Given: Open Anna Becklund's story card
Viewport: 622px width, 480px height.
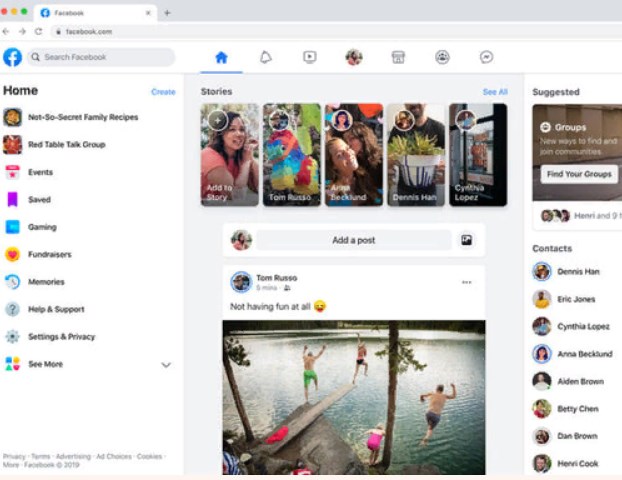Looking at the screenshot, I should point(354,155).
